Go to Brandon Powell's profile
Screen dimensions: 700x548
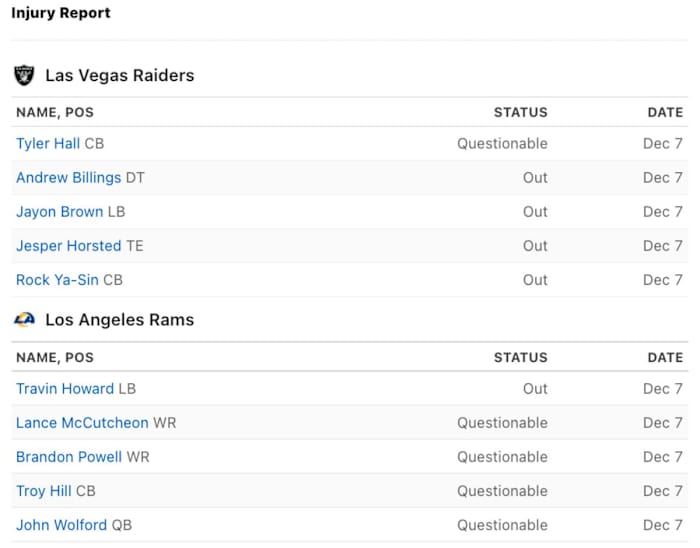(x=69, y=457)
